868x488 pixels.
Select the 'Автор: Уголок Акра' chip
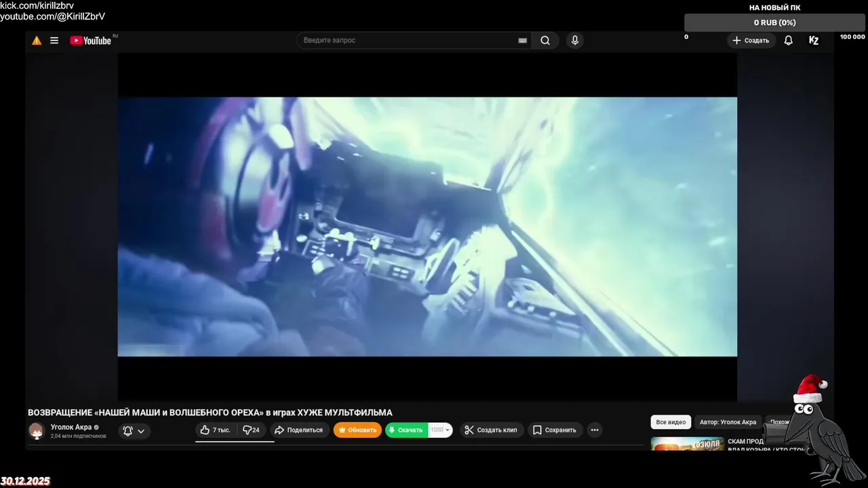[x=728, y=422]
